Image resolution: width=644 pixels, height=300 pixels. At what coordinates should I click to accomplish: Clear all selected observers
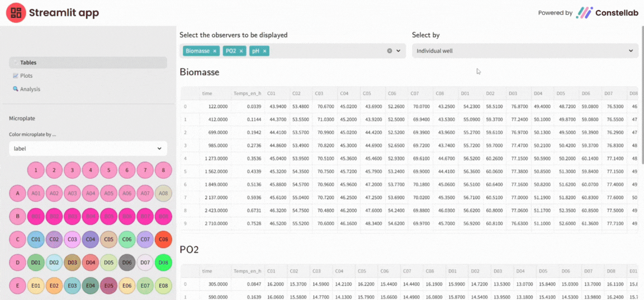(390, 51)
